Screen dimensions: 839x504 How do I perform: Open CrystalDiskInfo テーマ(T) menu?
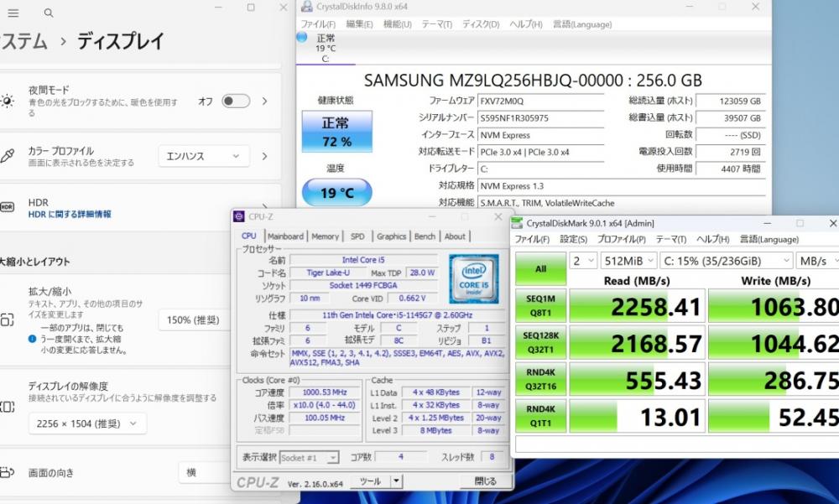pos(436,24)
